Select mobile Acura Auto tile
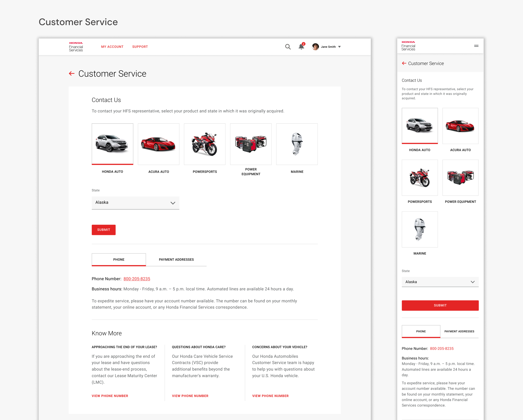The image size is (523, 420). click(461, 126)
